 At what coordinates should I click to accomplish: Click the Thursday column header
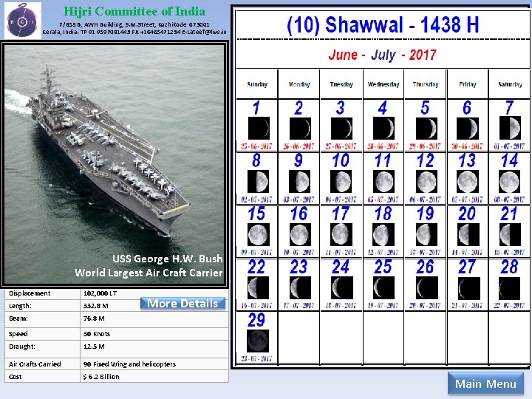(x=426, y=84)
